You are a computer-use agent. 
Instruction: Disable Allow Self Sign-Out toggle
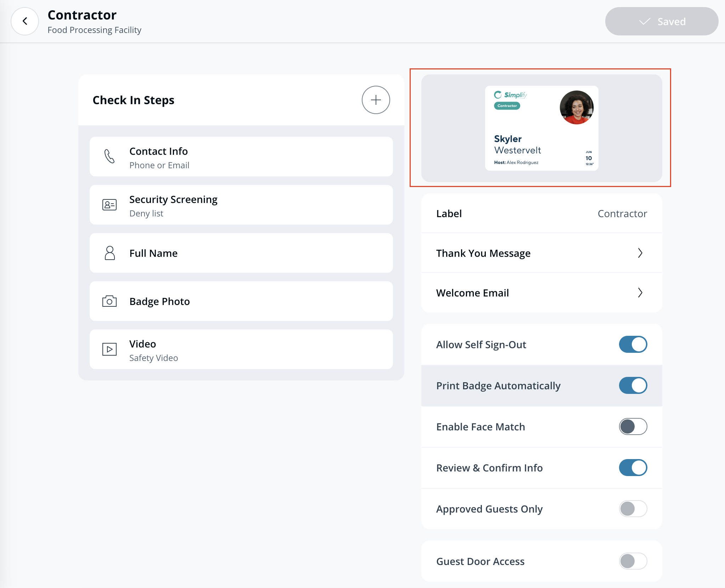click(x=633, y=344)
